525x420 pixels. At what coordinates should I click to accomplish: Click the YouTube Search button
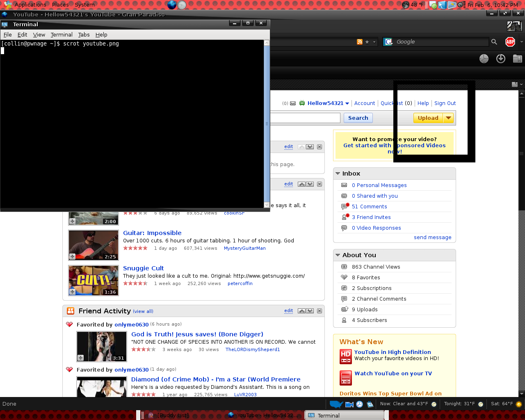pos(358,118)
